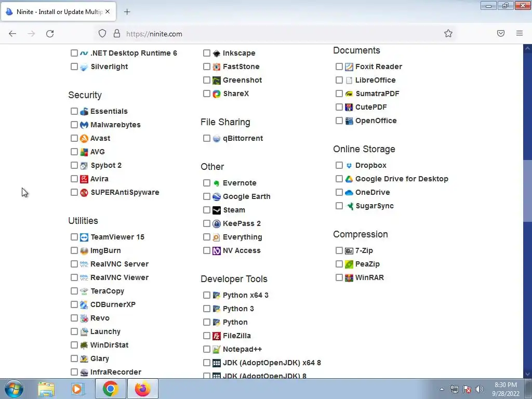
Task: Click the ShareX icon
Action: pyautogui.click(x=217, y=94)
